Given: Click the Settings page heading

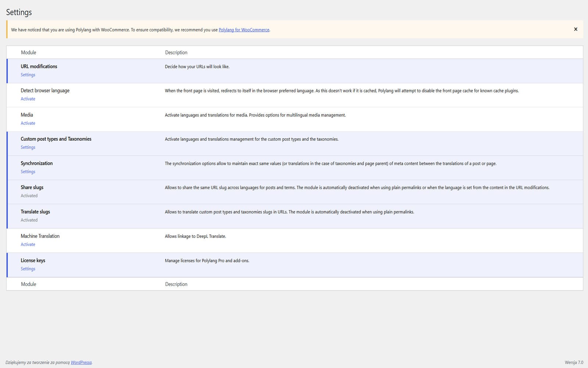Looking at the screenshot, I should click(19, 12).
